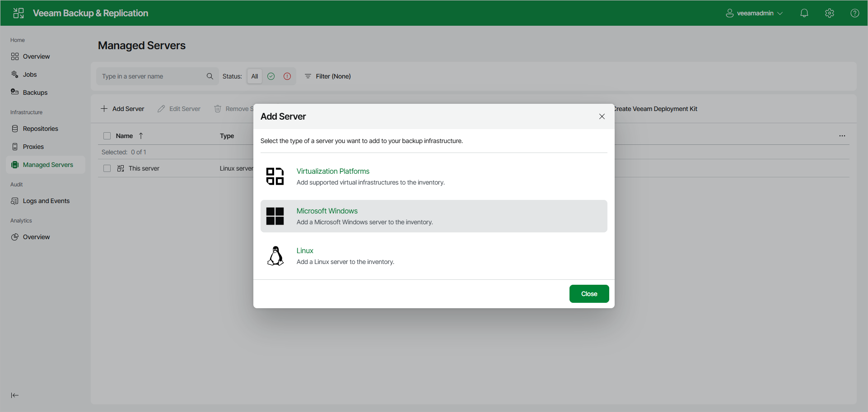This screenshot has height=412, width=868.
Task: Open the Filter (None) dropdown
Action: click(x=328, y=76)
